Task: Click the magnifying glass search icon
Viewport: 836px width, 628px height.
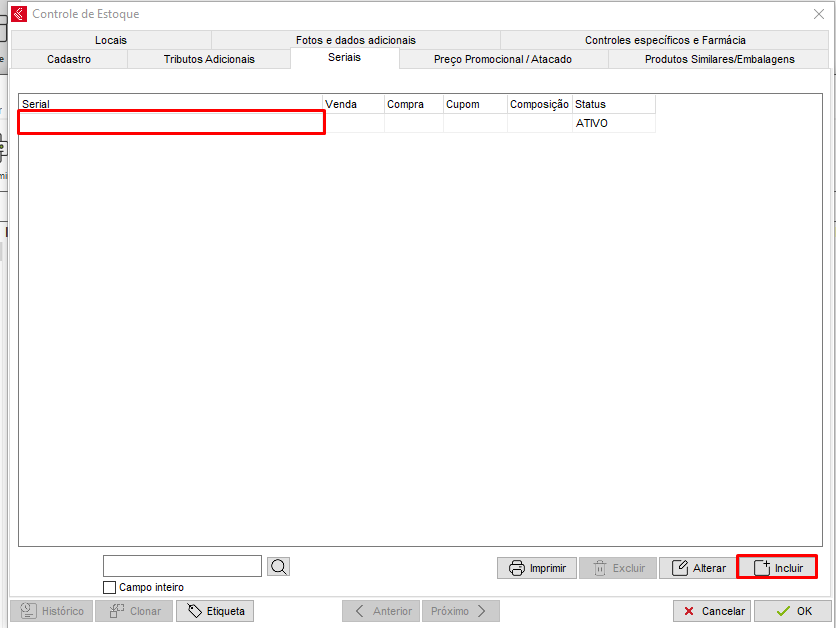Action: pyautogui.click(x=279, y=567)
